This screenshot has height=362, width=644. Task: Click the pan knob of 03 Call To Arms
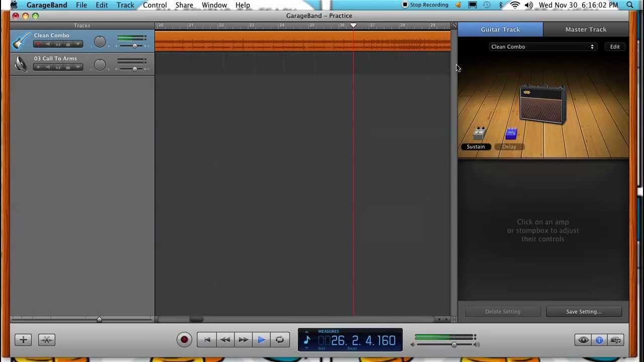click(100, 65)
